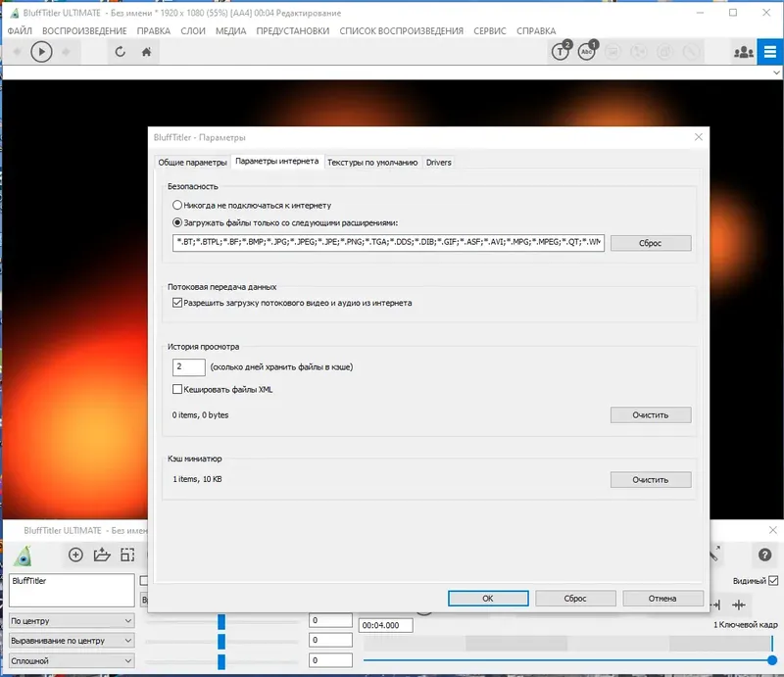
Task: Click the slider handle in 'По центру' row
Action: coord(221,621)
